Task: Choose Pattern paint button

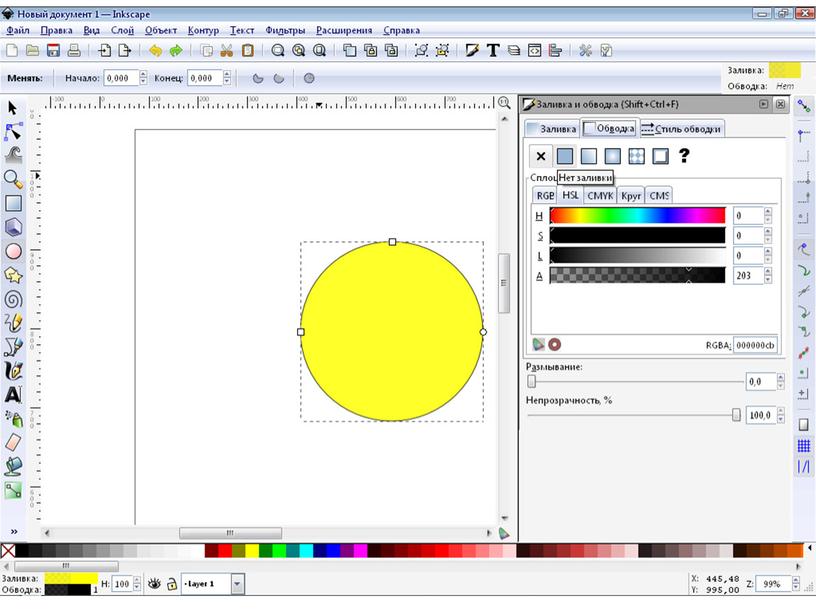Action: (x=636, y=156)
